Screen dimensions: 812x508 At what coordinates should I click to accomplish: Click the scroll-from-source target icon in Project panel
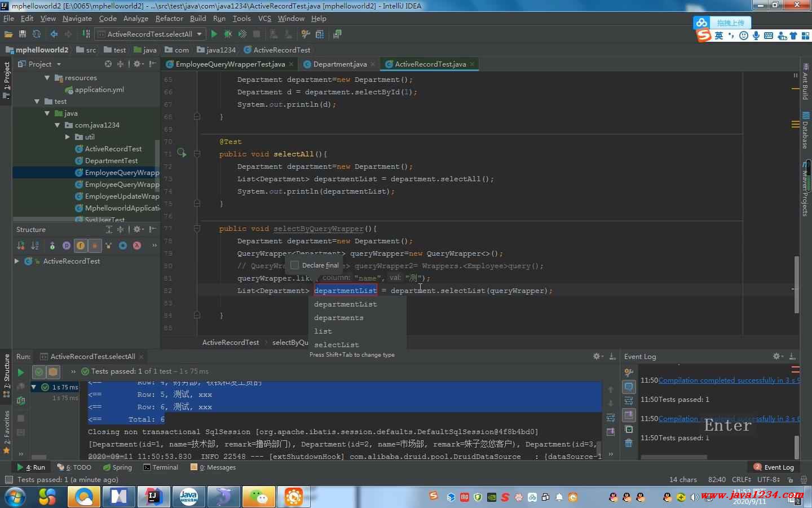[x=108, y=64]
